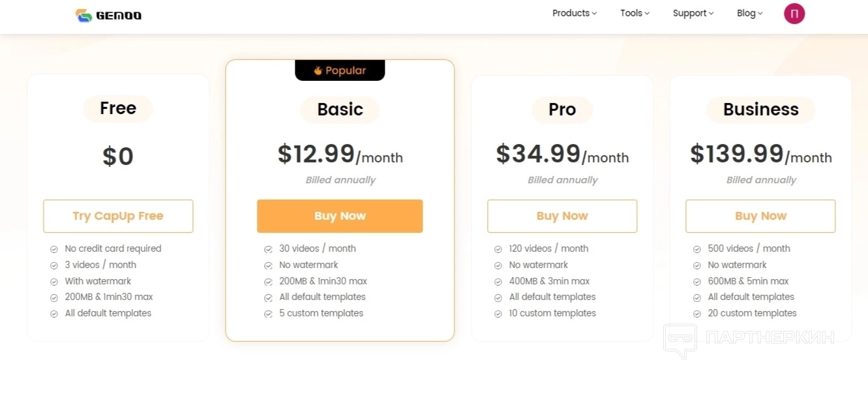Click check icon beside No credit card required
868x394 pixels.
pos(53,249)
